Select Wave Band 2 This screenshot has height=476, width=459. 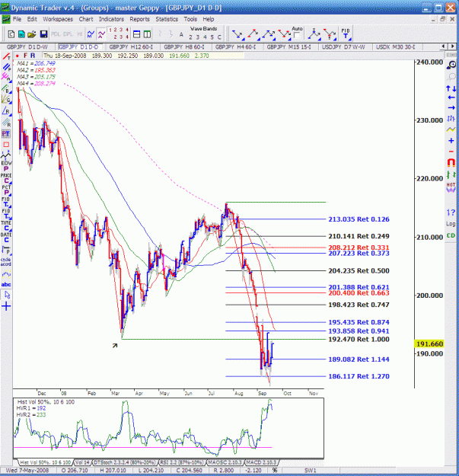pyautogui.click(x=190, y=37)
